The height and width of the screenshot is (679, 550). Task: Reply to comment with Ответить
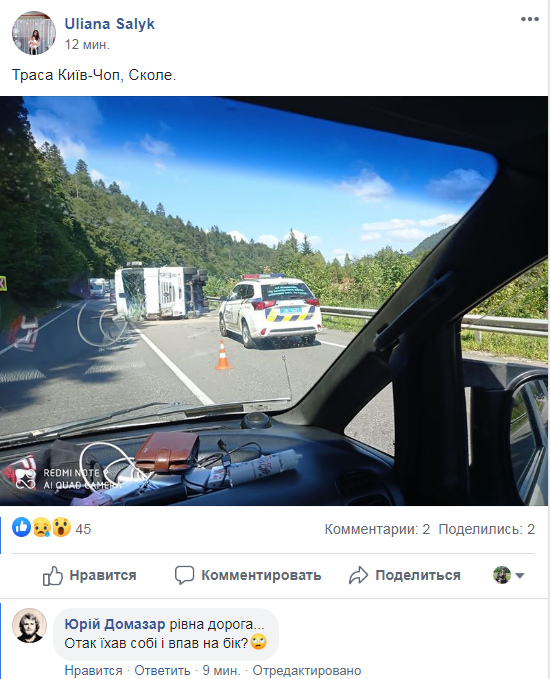162,670
